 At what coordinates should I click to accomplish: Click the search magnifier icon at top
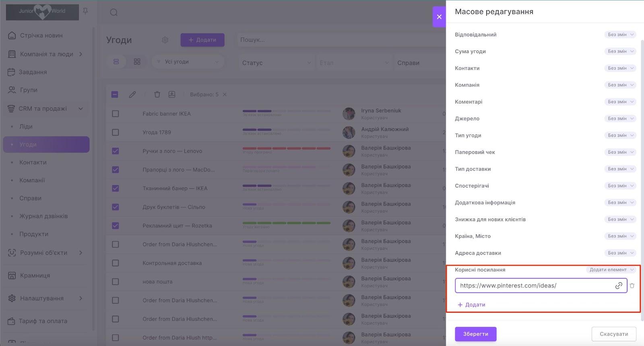click(114, 12)
